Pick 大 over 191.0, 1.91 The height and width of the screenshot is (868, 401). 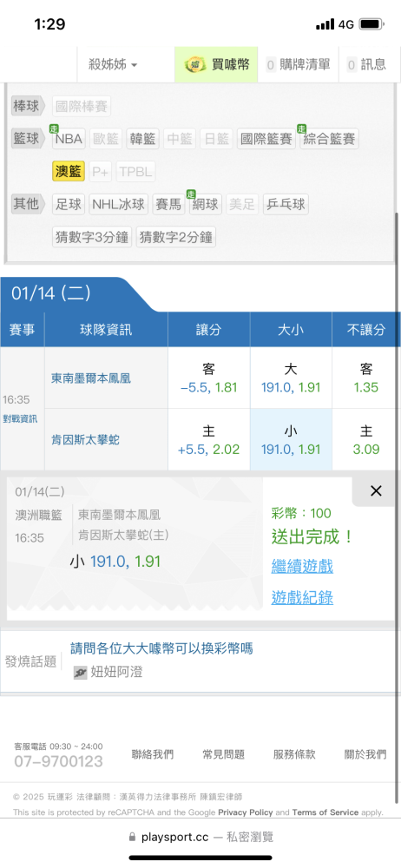pos(291,378)
